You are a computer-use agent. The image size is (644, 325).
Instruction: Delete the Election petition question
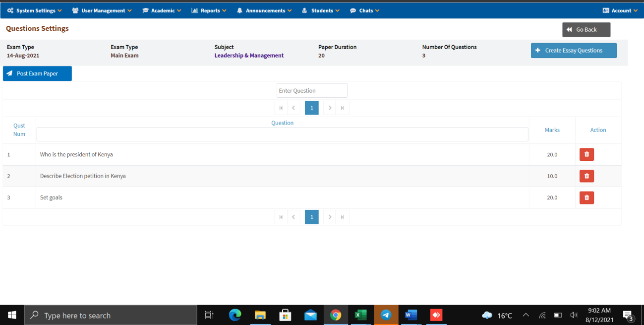(x=586, y=176)
